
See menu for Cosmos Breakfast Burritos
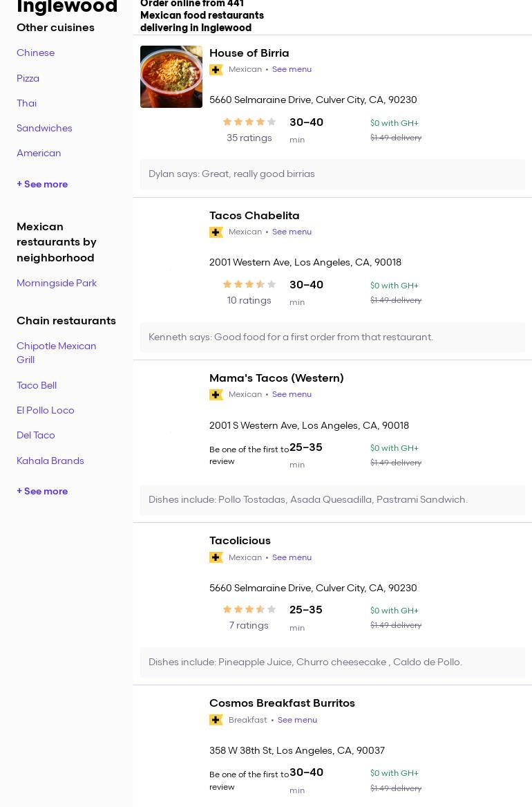(297, 721)
